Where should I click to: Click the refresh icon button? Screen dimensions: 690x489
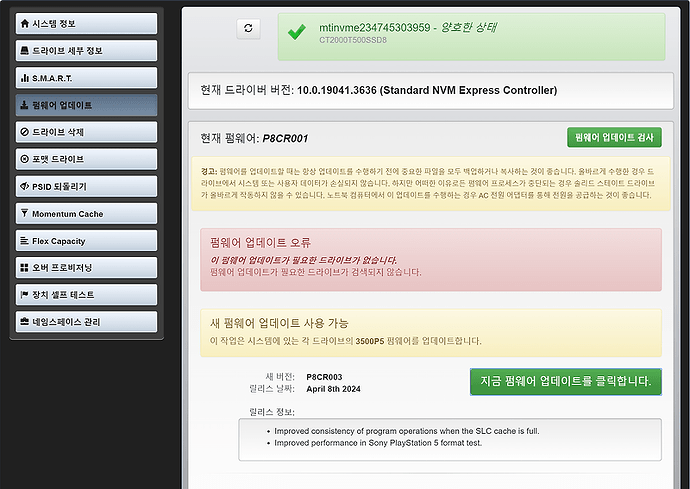pos(249,30)
